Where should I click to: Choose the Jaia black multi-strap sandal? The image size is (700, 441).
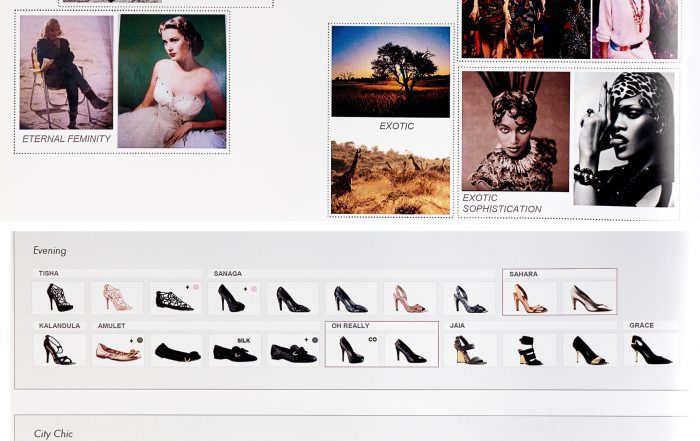pos(530,350)
